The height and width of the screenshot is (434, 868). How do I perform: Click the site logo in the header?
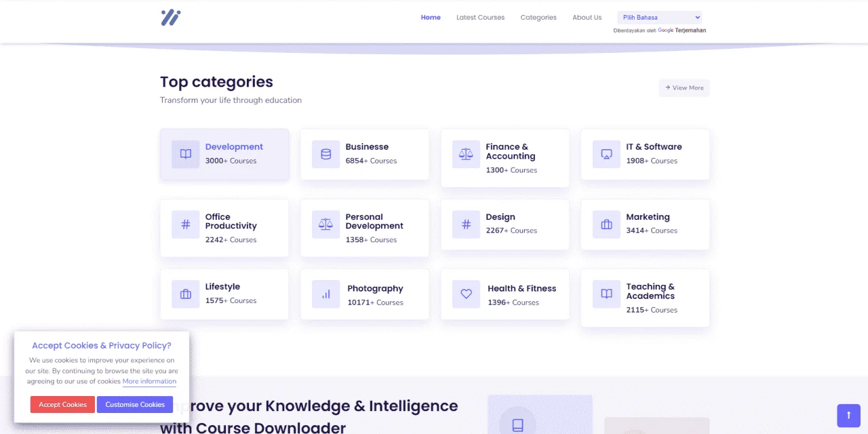[171, 18]
